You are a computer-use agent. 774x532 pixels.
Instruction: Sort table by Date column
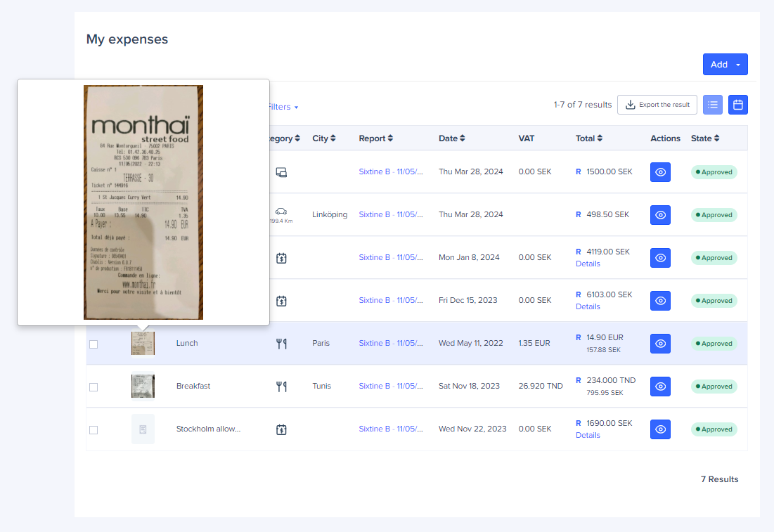click(451, 138)
